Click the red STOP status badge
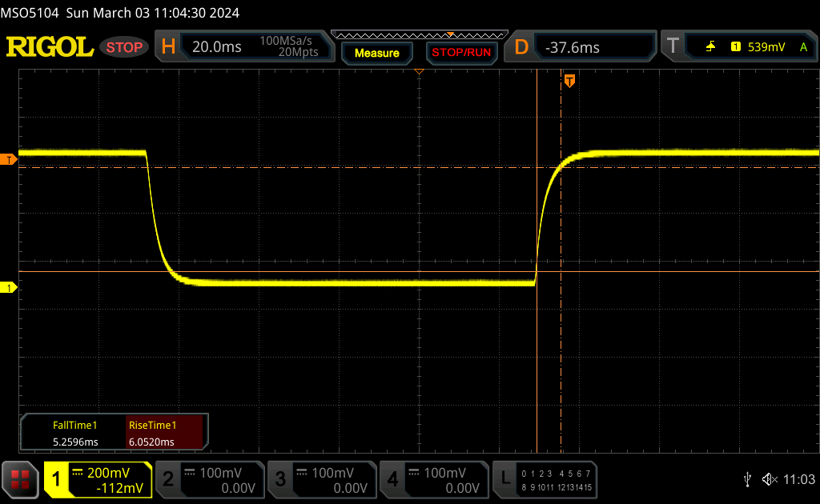 point(125,47)
